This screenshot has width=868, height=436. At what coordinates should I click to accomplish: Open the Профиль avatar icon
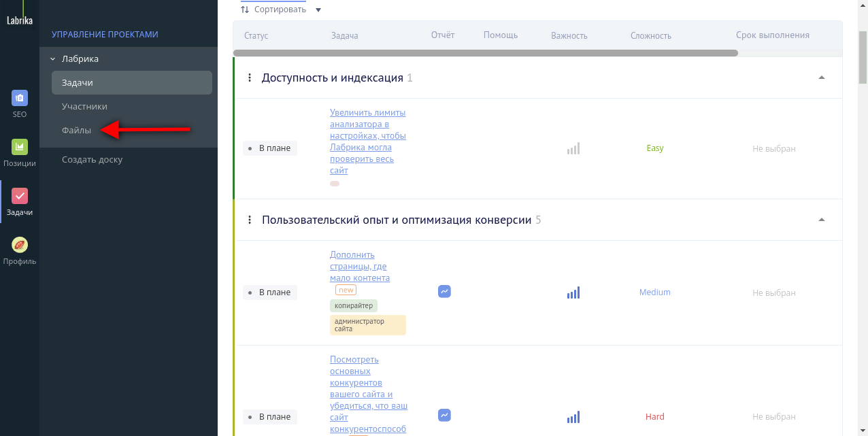click(x=20, y=245)
